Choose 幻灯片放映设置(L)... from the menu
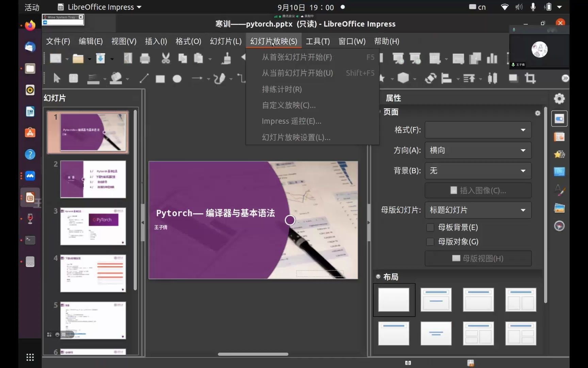Image resolution: width=588 pixels, height=368 pixels. 313,137
